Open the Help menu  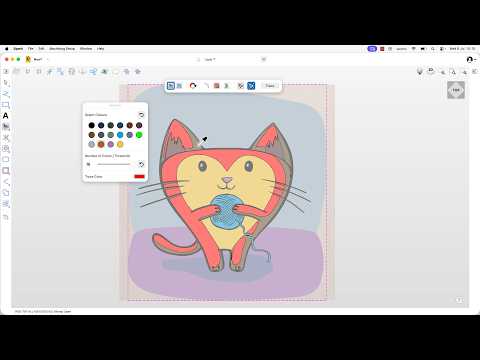point(100,49)
